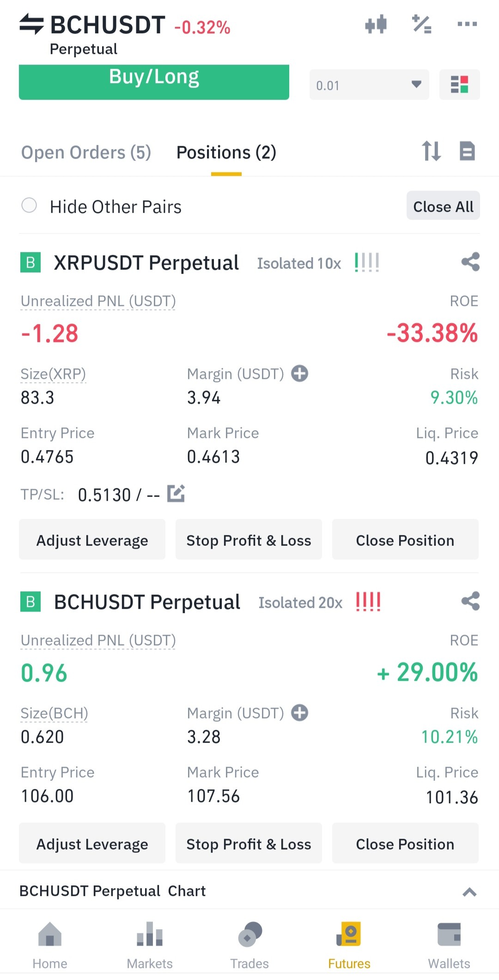This screenshot has height=980, width=499.
Task: Edit the XRPUSDT TP/SL values
Action: [x=176, y=493]
